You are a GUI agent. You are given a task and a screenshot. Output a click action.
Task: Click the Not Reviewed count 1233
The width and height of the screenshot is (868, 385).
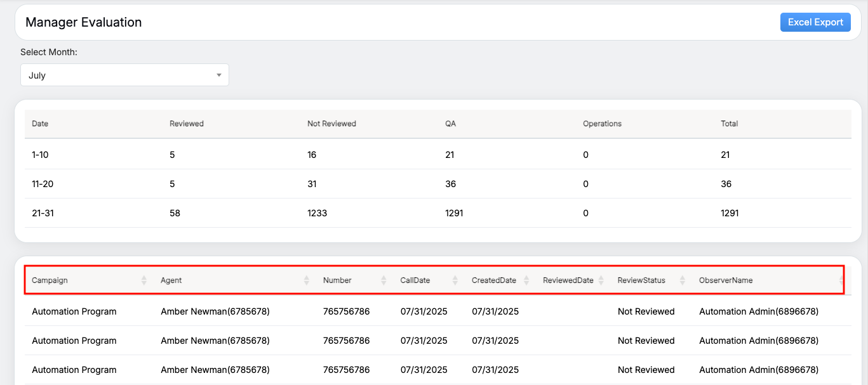pos(317,213)
